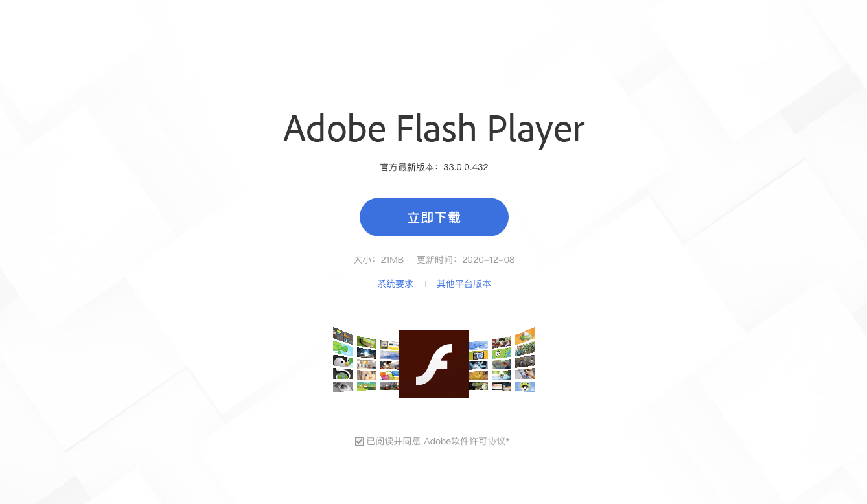Click the green turtle thumbnail
867x504 pixels.
[x=343, y=349]
